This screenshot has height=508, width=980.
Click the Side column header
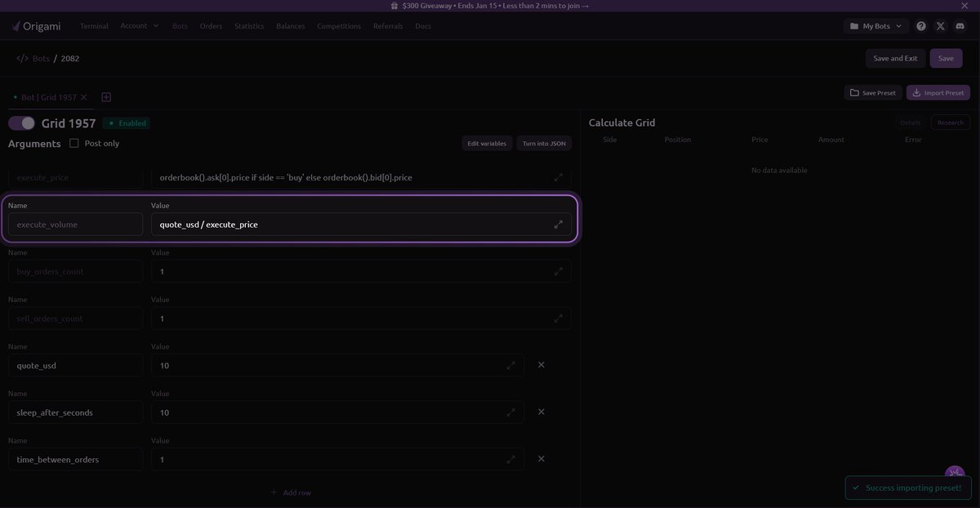coord(609,140)
